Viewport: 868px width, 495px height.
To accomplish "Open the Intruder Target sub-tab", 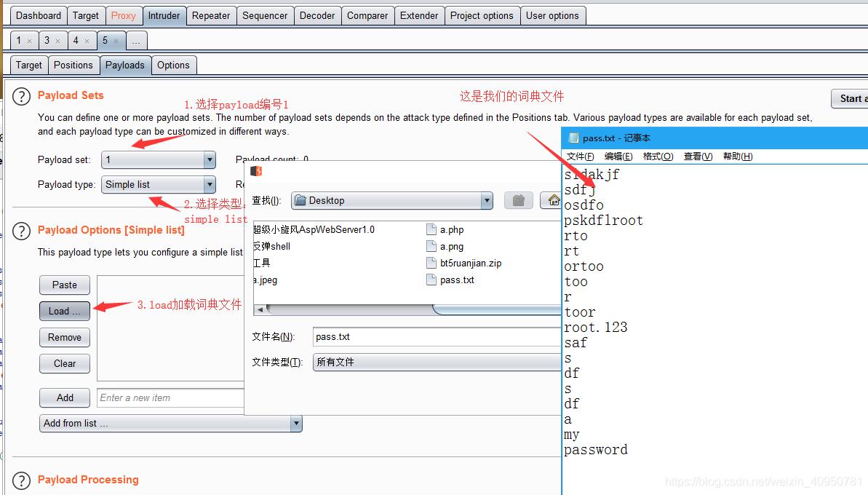I will click(29, 65).
